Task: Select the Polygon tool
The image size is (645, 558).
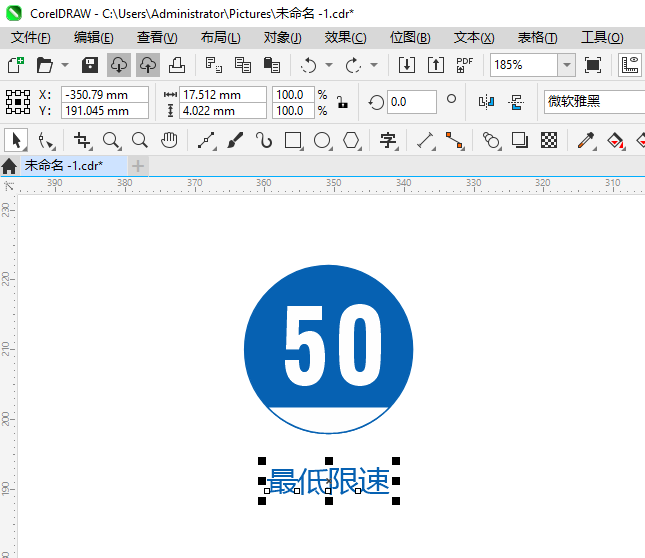Action: pos(351,140)
